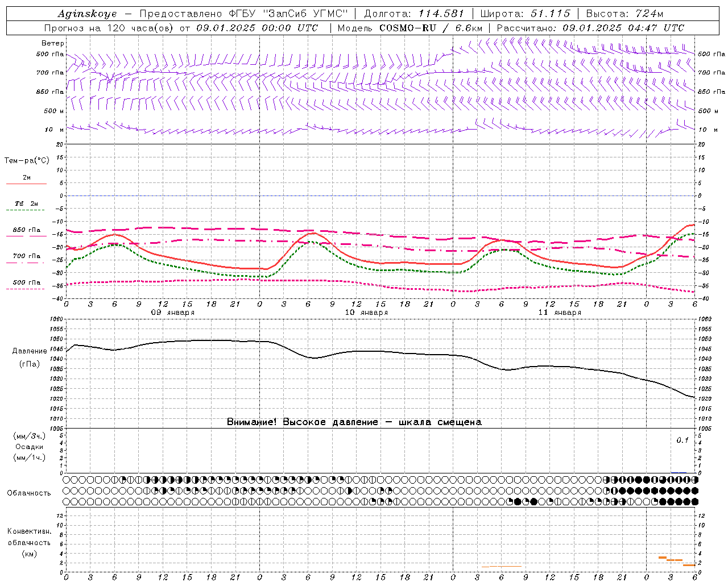
Task: Click '700 гПа' entry in temperature legend
Action: (27, 256)
